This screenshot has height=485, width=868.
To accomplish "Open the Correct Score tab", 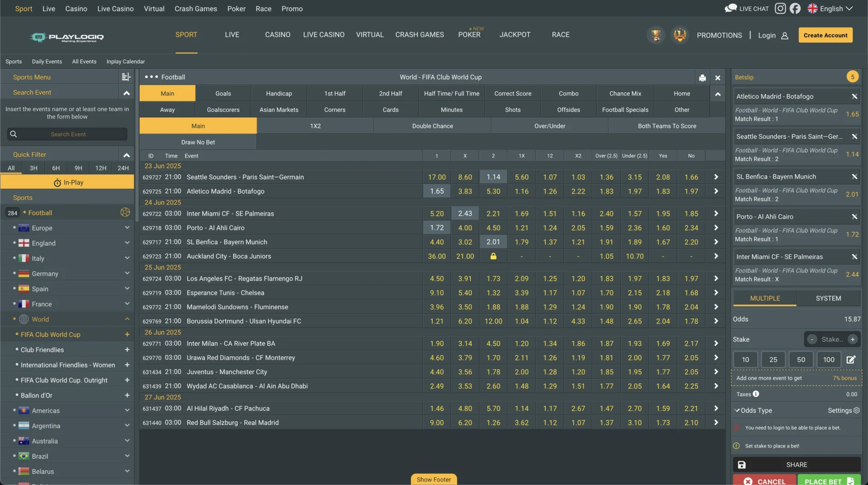I will (x=513, y=94).
